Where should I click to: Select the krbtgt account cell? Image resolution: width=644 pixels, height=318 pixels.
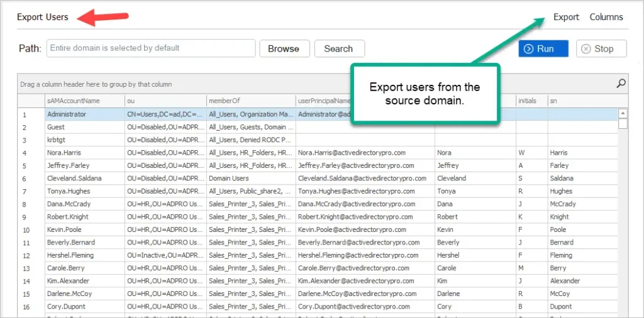[85, 140]
